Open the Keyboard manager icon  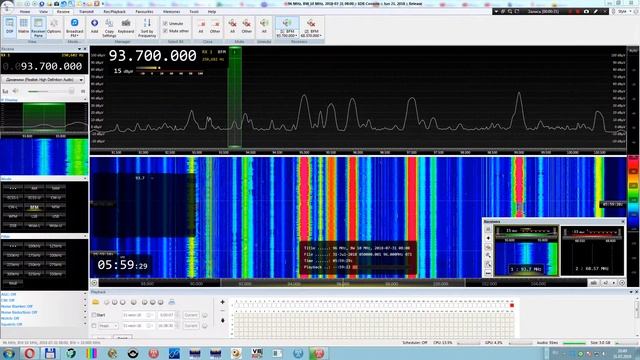point(126,27)
